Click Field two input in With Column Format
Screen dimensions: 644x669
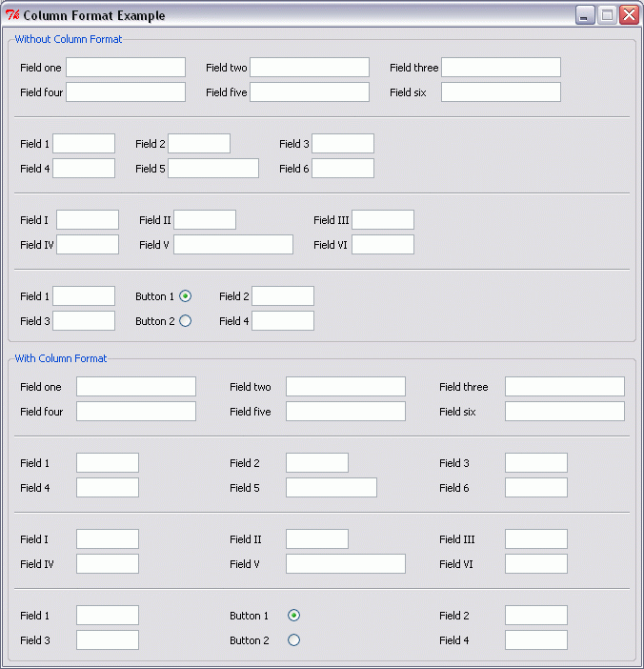345,387
